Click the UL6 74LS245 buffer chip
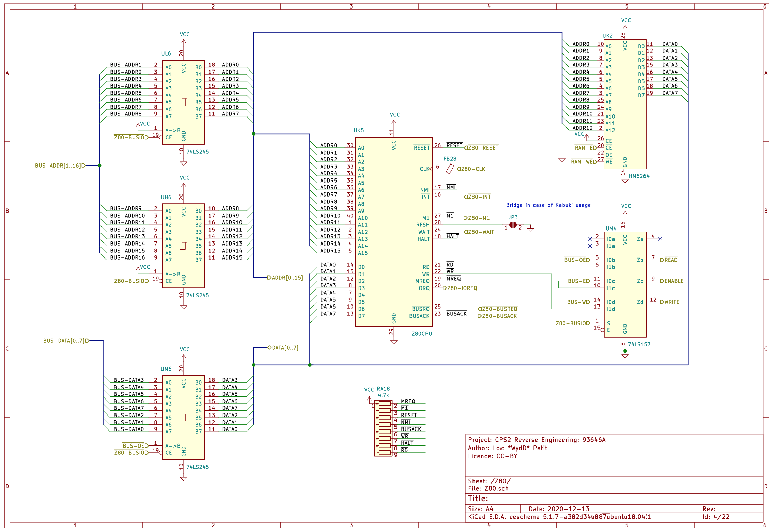The height and width of the screenshot is (532, 776). point(183,102)
